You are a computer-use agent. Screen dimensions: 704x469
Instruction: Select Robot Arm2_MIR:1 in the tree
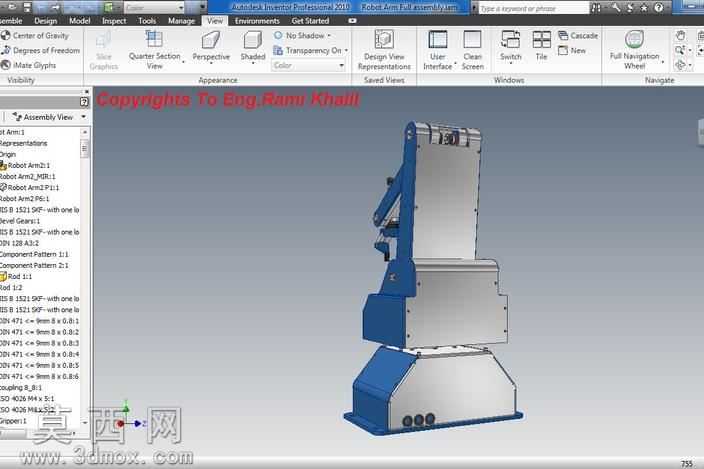[x=27, y=176]
